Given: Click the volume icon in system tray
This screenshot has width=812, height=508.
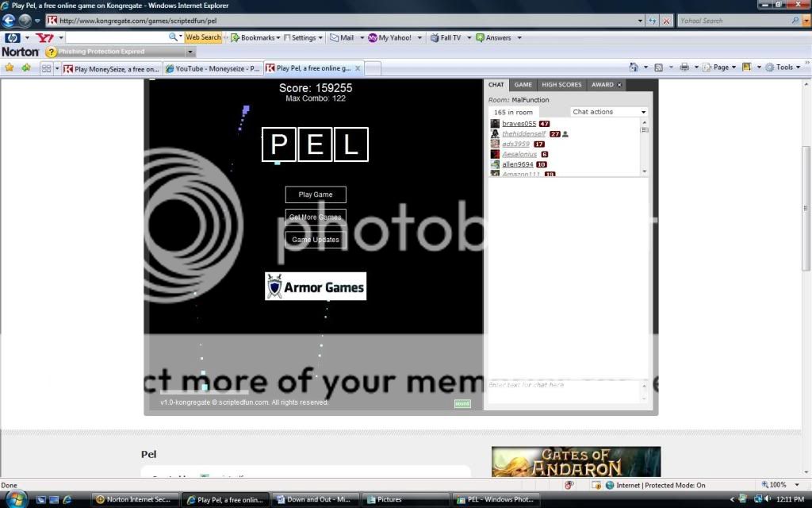Looking at the screenshot, I should [768, 499].
